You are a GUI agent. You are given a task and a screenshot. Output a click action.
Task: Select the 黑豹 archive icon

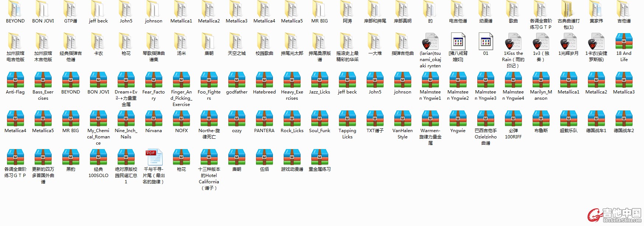click(71, 157)
